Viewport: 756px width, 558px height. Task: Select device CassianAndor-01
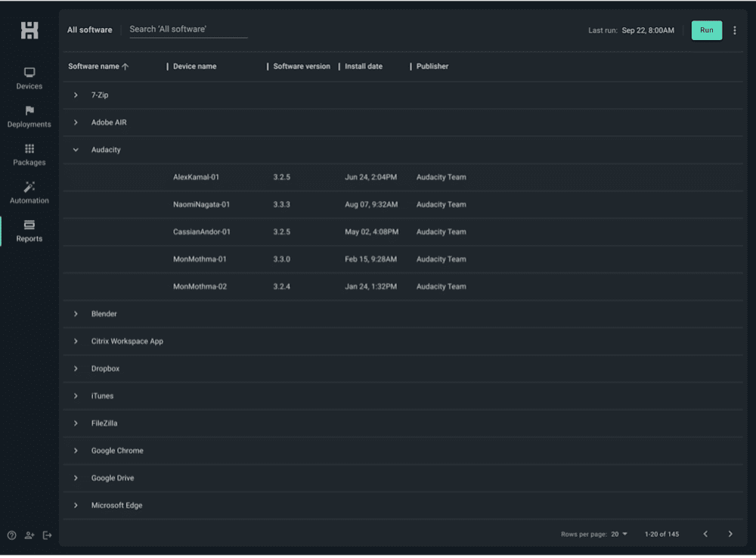coord(202,232)
